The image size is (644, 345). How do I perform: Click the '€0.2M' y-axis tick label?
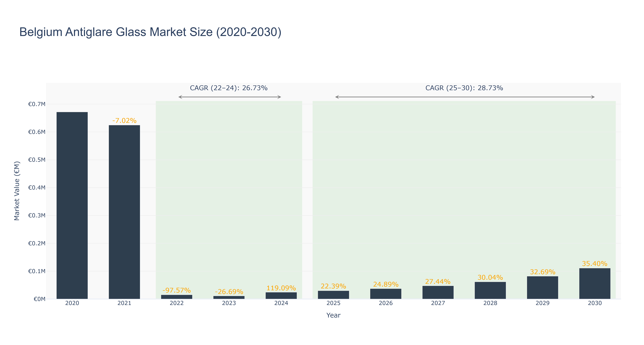point(37,243)
